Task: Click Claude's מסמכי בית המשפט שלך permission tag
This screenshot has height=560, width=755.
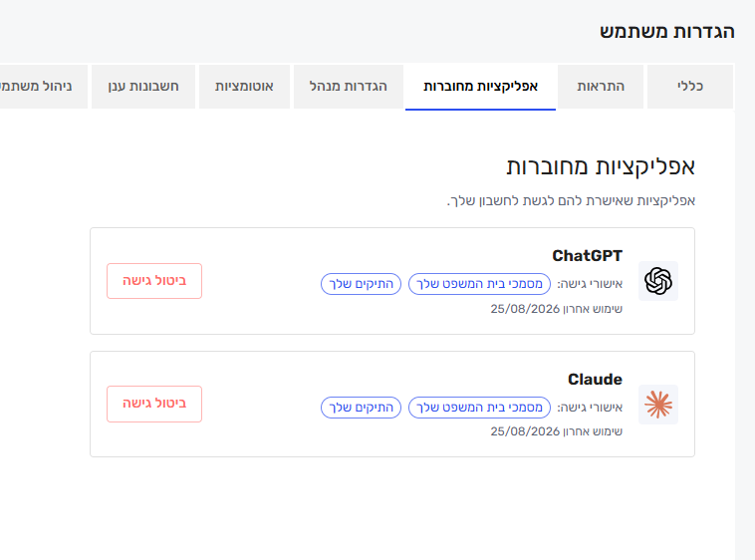Action: [479, 408]
